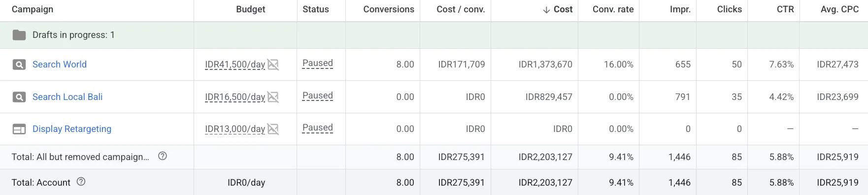
Task: Click the IDR1,373,670 cost cell
Action: [545, 65]
